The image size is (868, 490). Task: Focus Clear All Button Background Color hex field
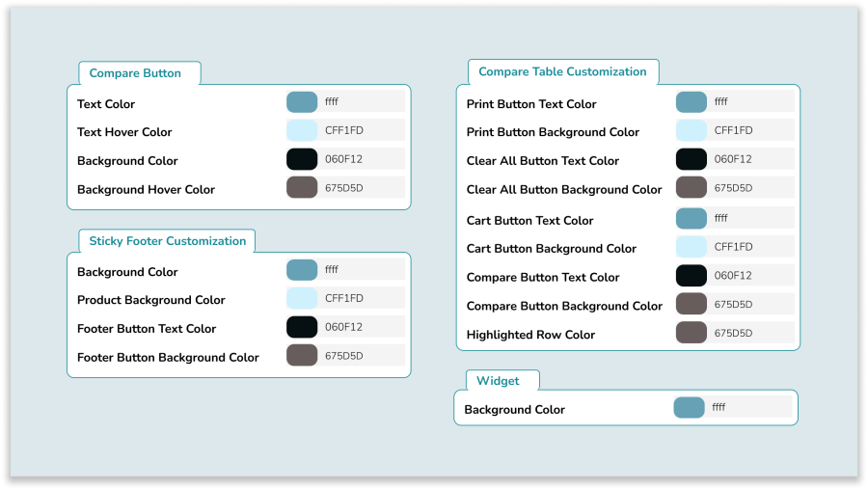click(x=752, y=188)
